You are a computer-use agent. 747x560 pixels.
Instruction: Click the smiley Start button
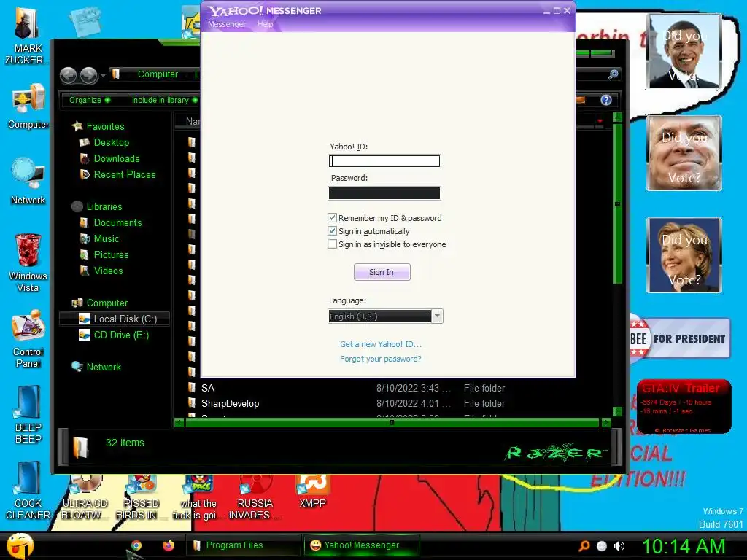click(20, 545)
